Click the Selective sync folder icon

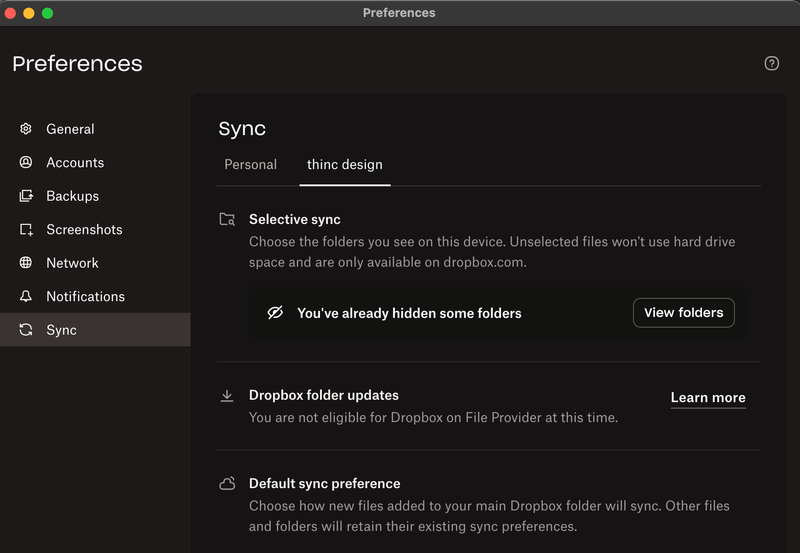tap(227, 219)
